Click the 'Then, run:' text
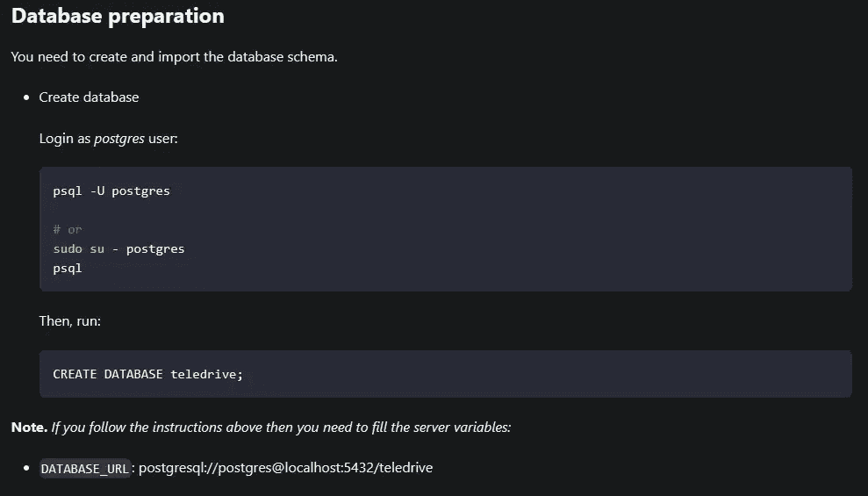 (x=69, y=321)
